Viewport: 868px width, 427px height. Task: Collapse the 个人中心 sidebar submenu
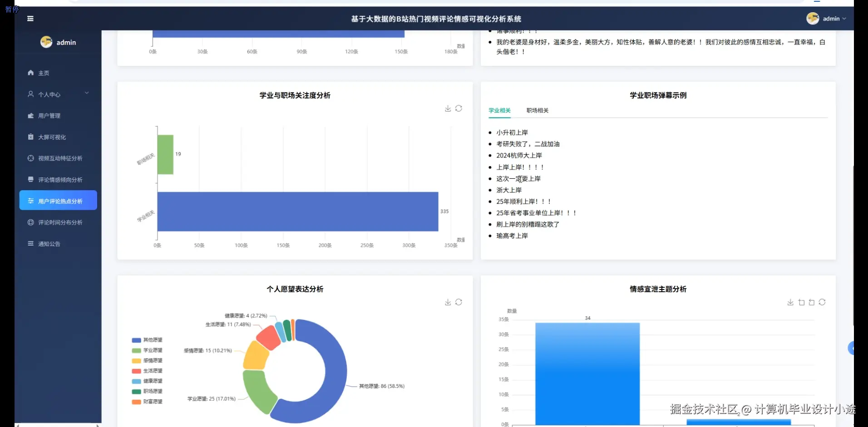87,93
